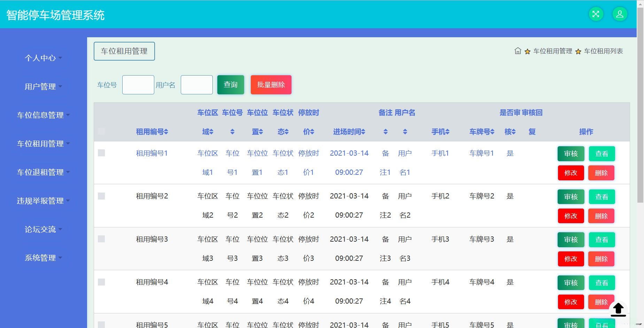Select the checkbox for 租用编号2 row

pos(101,196)
